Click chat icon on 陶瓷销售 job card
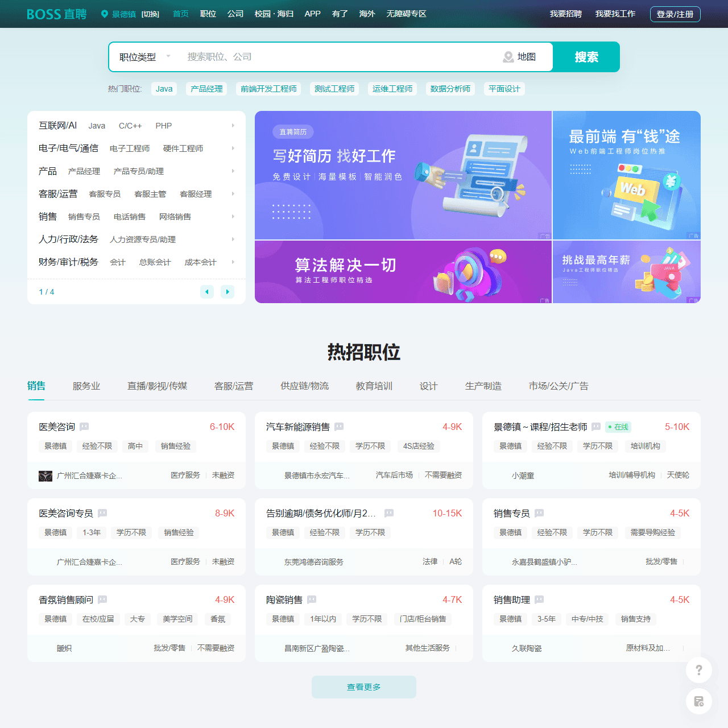This screenshot has height=728, width=728. (311, 599)
